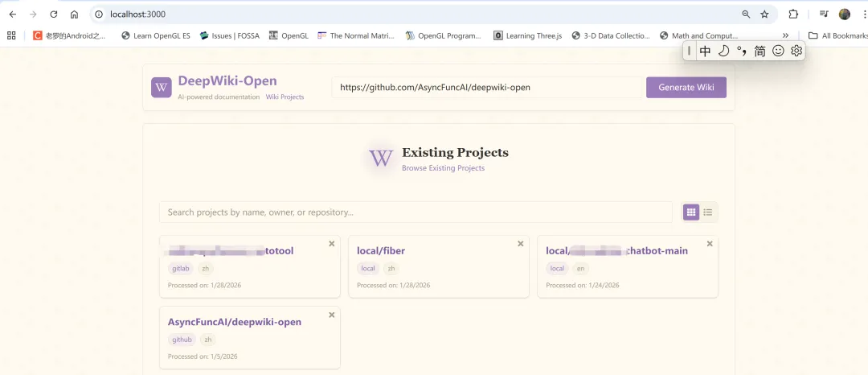Open the local chatbot-main project

point(616,251)
